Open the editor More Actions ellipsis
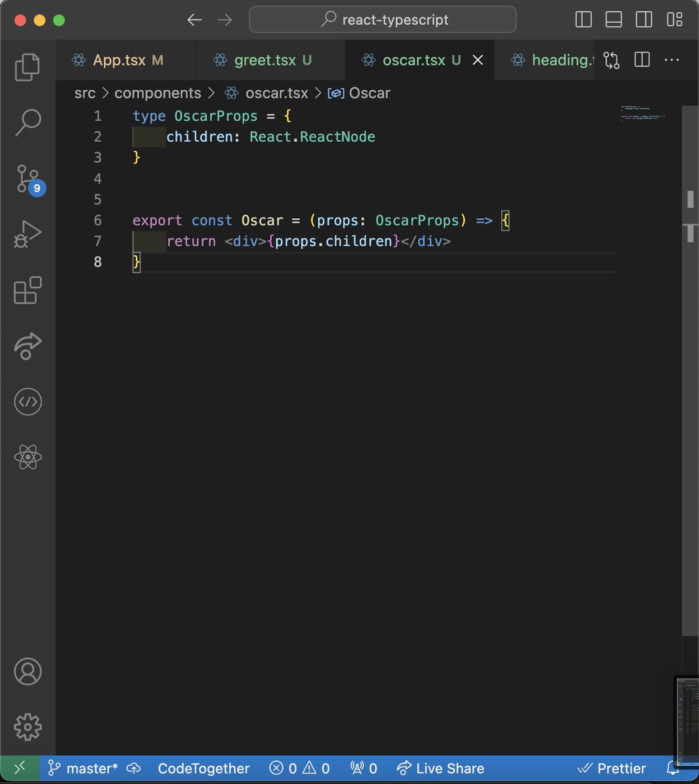Image resolution: width=699 pixels, height=784 pixels. point(672,60)
